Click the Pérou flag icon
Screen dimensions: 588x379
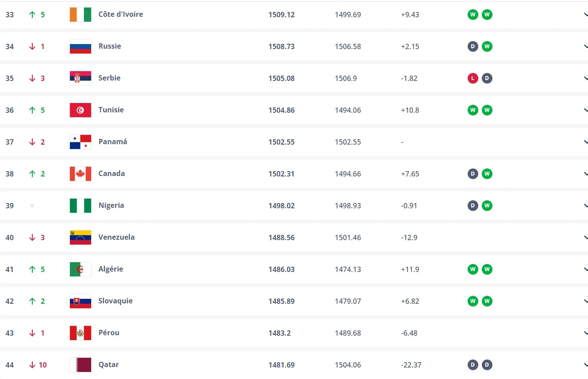pyautogui.click(x=81, y=333)
